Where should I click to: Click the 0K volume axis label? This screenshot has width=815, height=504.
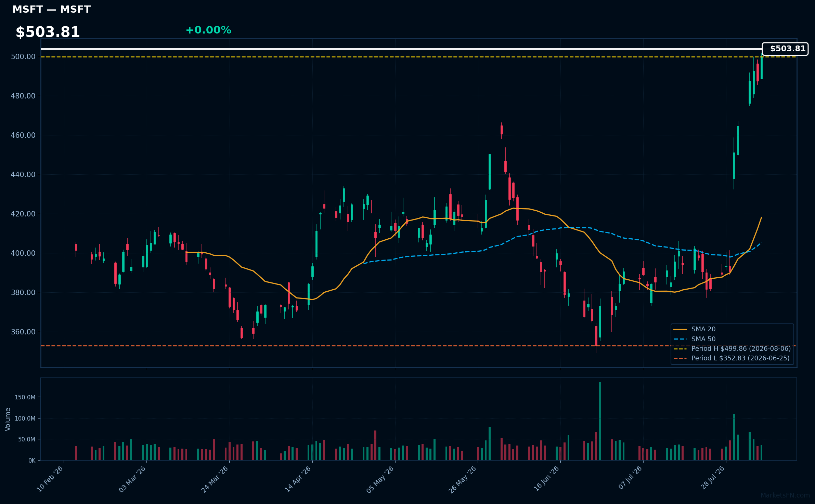click(x=32, y=461)
